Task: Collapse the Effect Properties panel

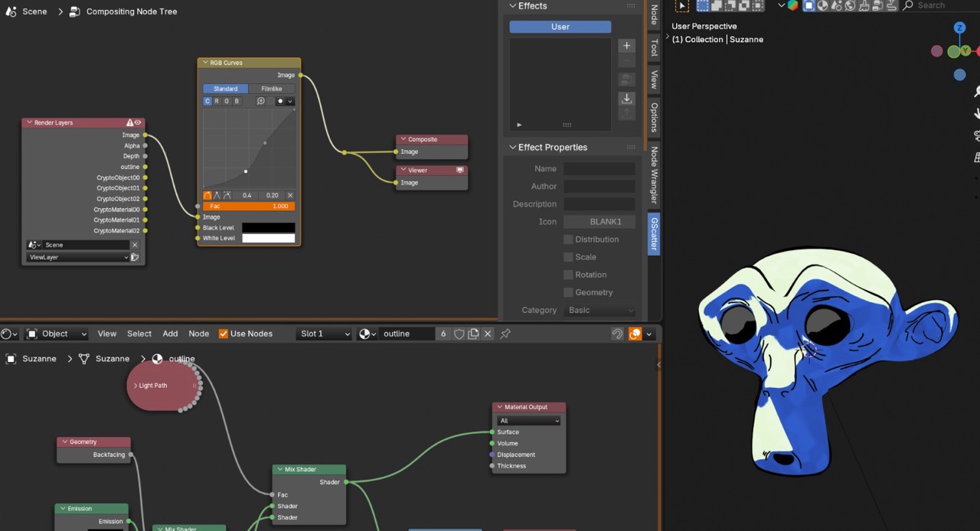Action: click(x=513, y=147)
